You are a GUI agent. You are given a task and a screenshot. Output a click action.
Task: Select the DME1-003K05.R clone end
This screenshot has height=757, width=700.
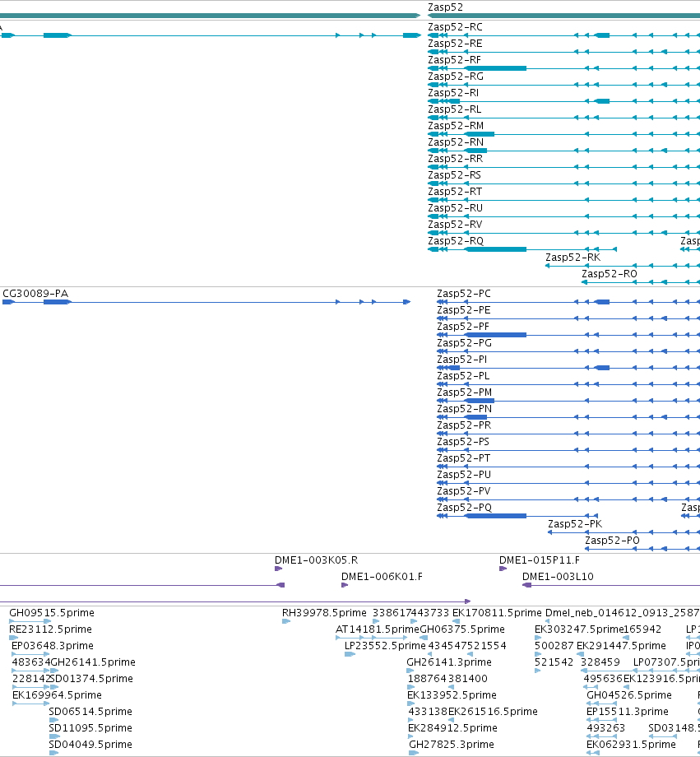tap(316, 560)
